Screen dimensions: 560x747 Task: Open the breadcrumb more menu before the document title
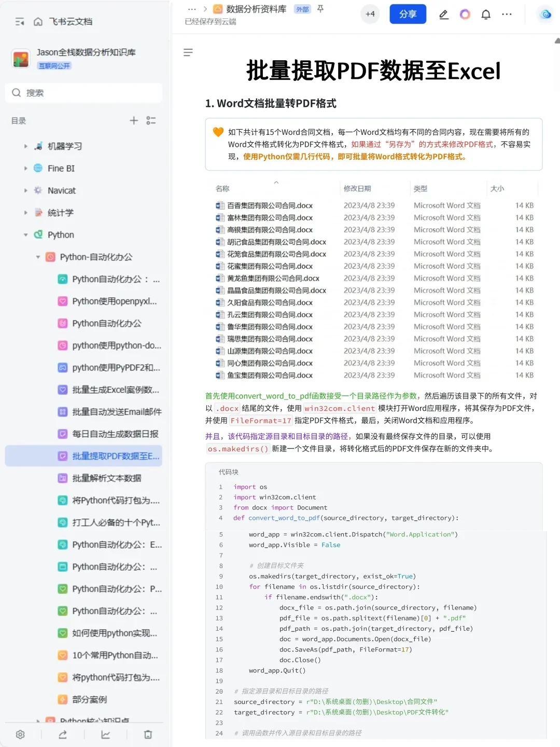click(x=191, y=9)
